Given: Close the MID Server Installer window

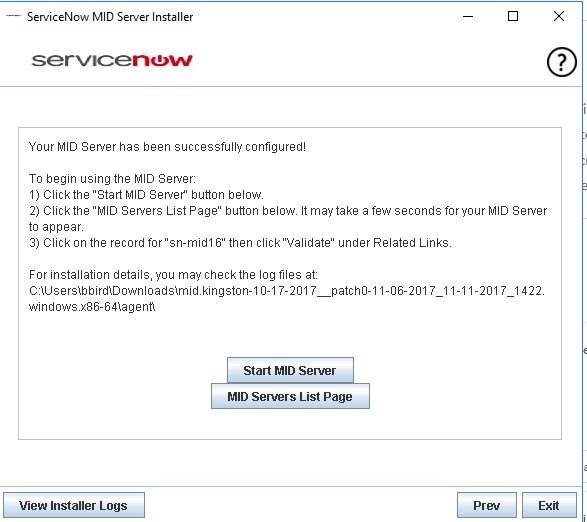Looking at the screenshot, I should coord(559,16).
